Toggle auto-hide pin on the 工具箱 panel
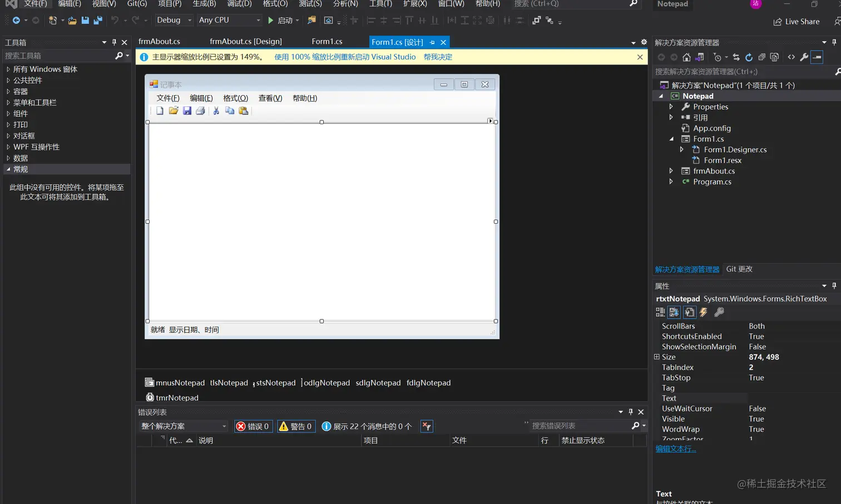Screen dimensions: 841x504 (x=114, y=42)
